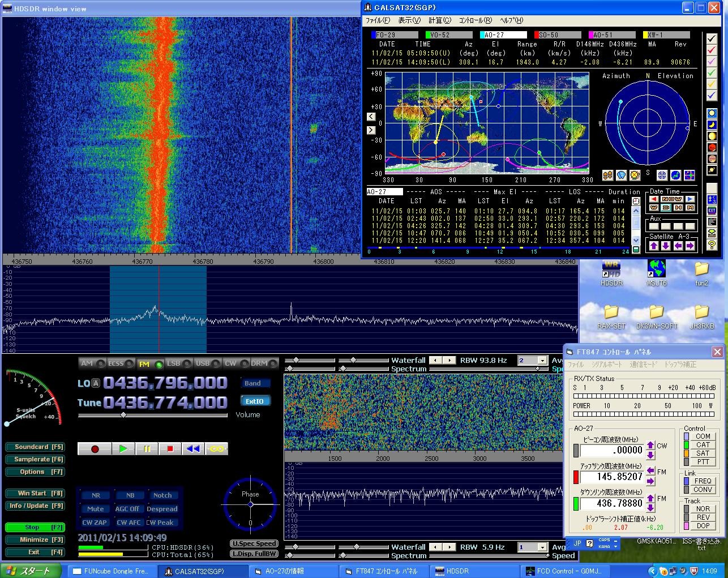
Task: Click the HDSDR Volume slider handle
Action: click(x=123, y=416)
